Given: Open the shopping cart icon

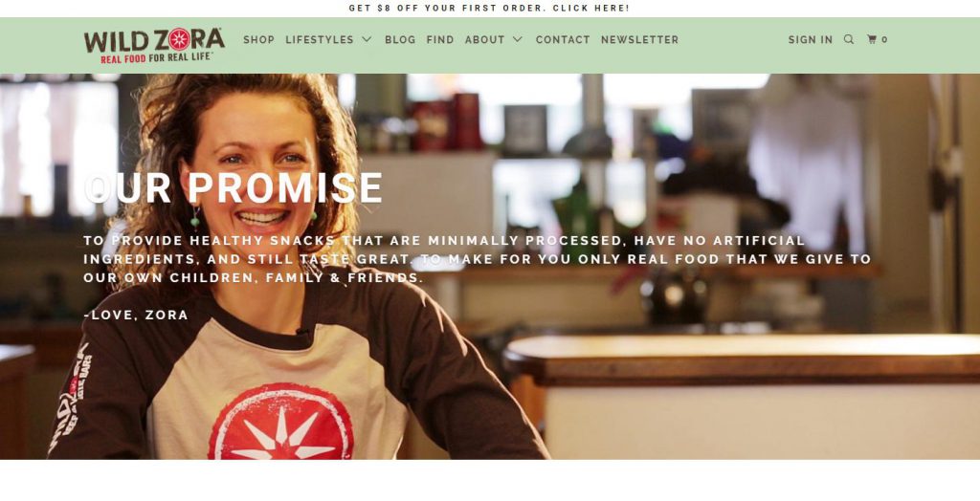Looking at the screenshot, I should point(872,39).
